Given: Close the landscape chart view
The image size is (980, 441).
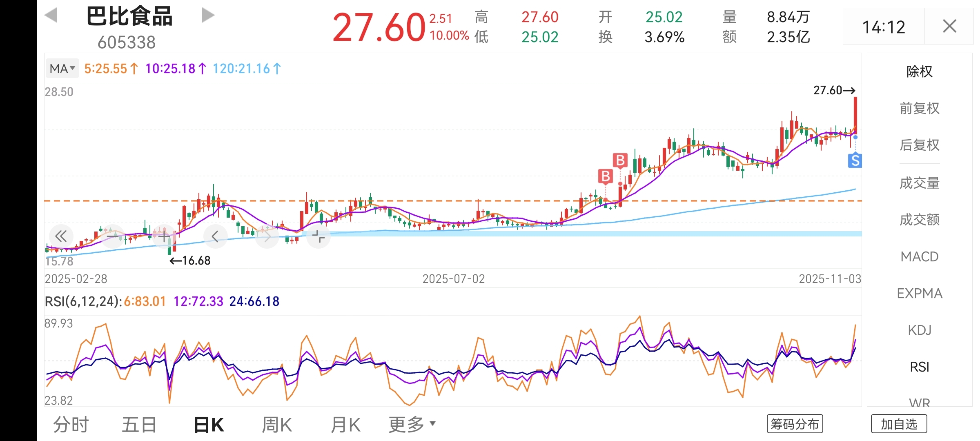Looking at the screenshot, I should [949, 27].
